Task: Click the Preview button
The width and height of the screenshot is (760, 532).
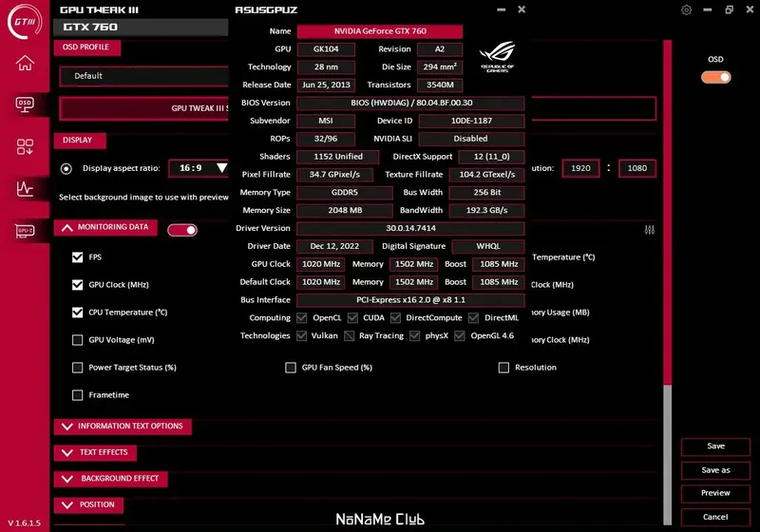Action: 715,493
